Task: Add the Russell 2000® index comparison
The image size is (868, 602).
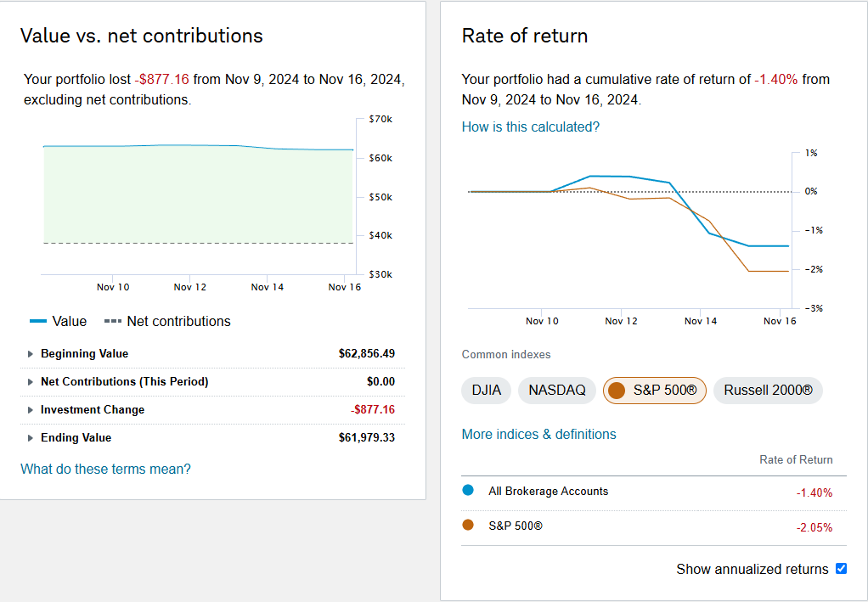Action: 768,391
